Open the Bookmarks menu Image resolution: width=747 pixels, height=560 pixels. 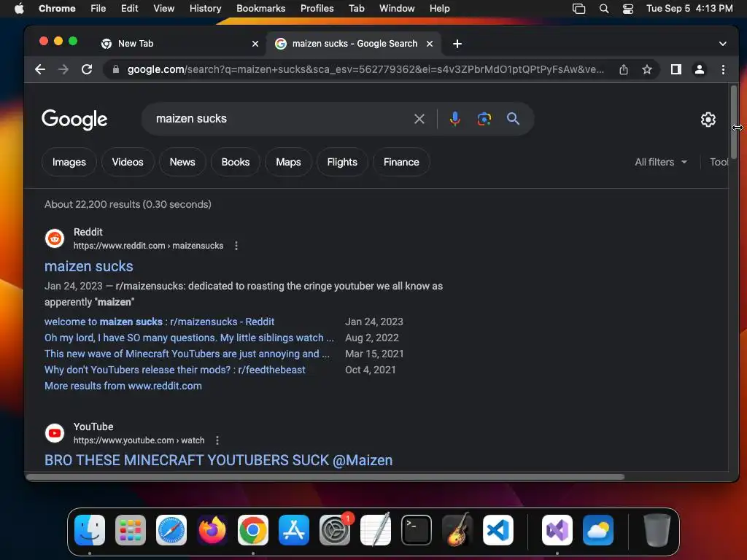260,9
